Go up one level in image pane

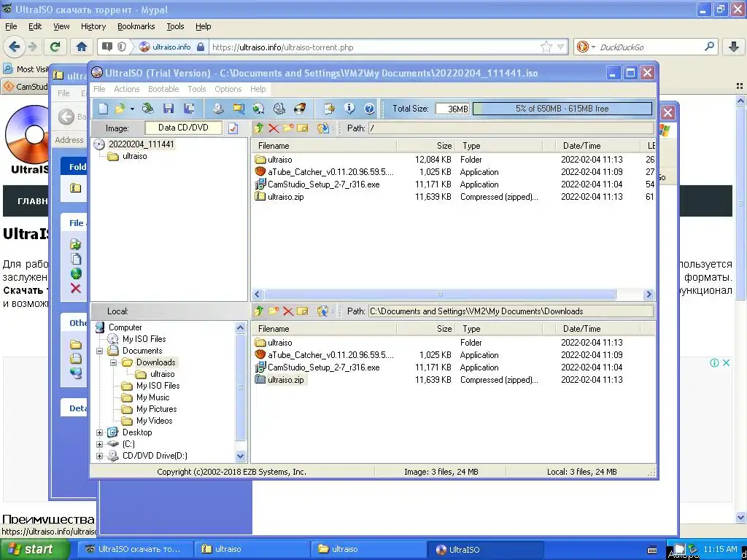tap(259, 128)
